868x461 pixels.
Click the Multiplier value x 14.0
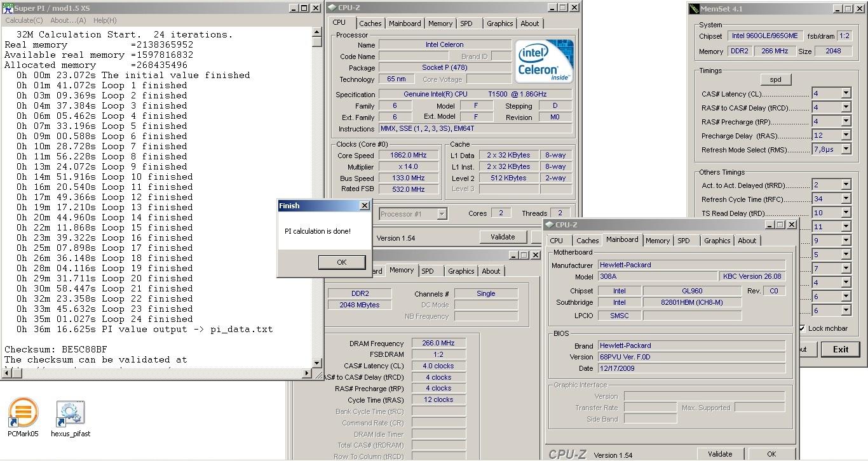(x=408, y=166)
